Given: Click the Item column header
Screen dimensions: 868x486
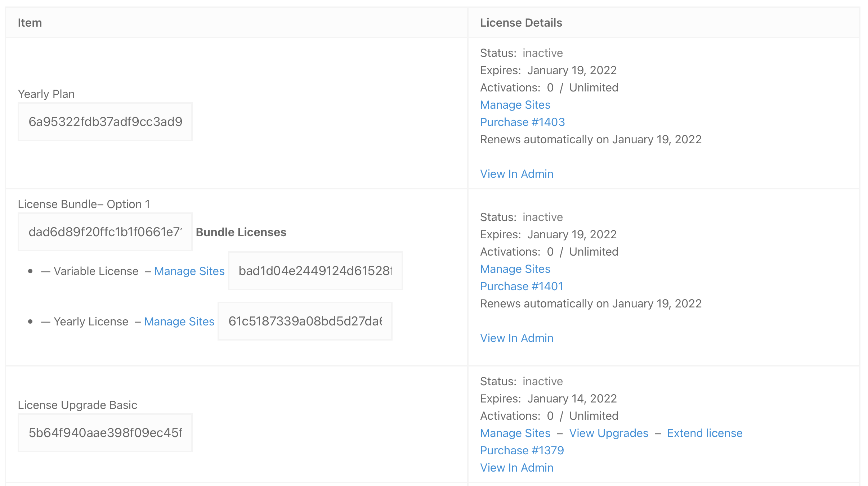Looking at the screenshot, I should pos(30,23).
